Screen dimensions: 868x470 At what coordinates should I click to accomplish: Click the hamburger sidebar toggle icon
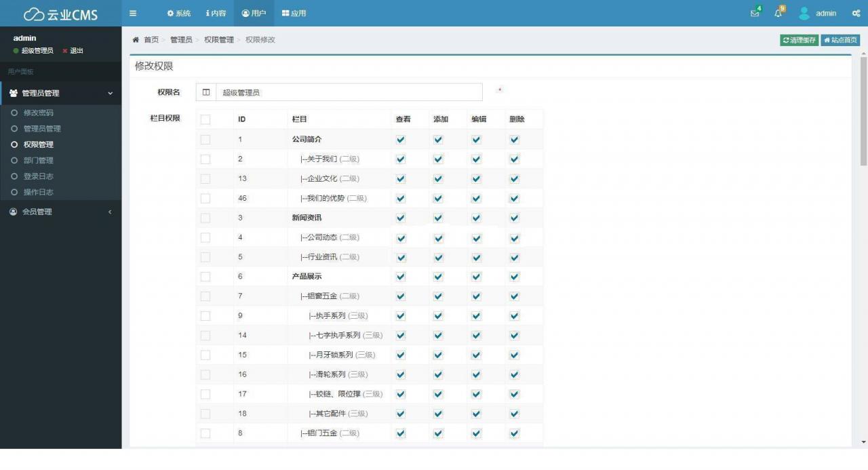[133, 13]
